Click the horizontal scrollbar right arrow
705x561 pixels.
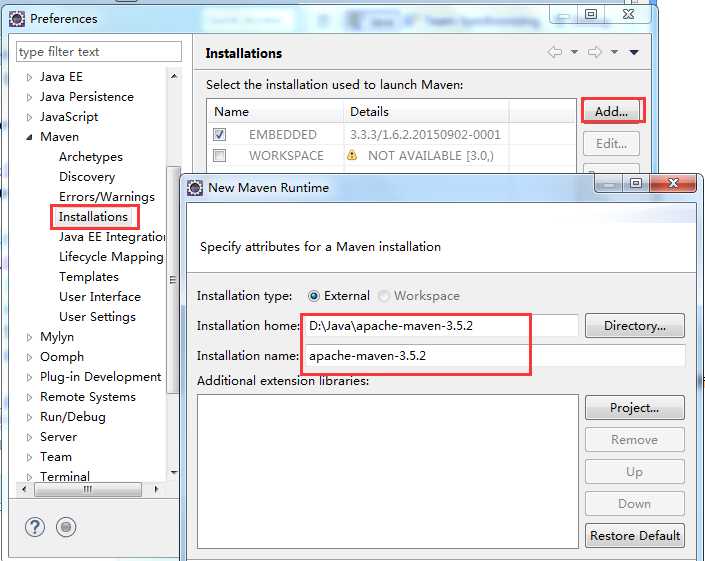click(156, 489)
